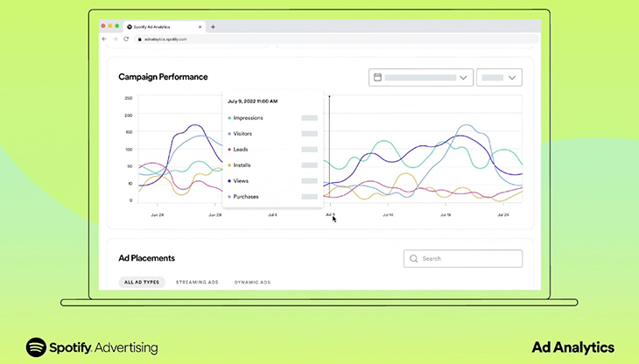639x364 pixels.
Task: Open a new browser tab
Action: click(213, 27)
